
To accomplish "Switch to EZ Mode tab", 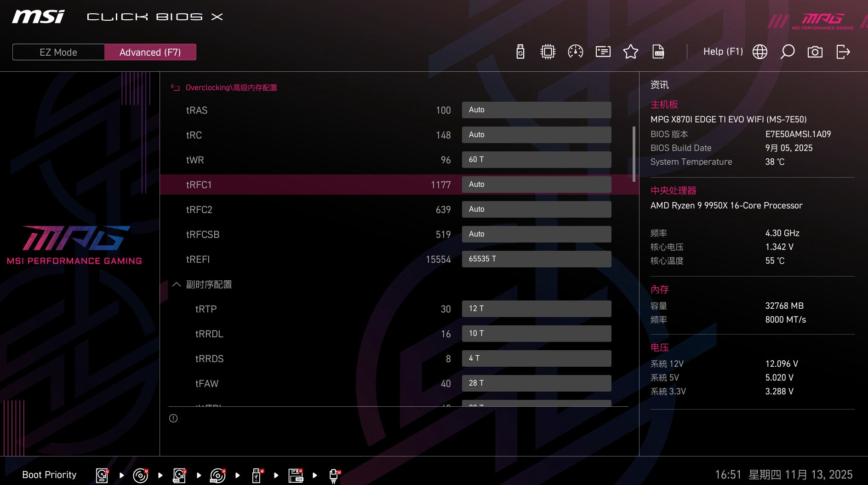I will [x=58, y=52].
